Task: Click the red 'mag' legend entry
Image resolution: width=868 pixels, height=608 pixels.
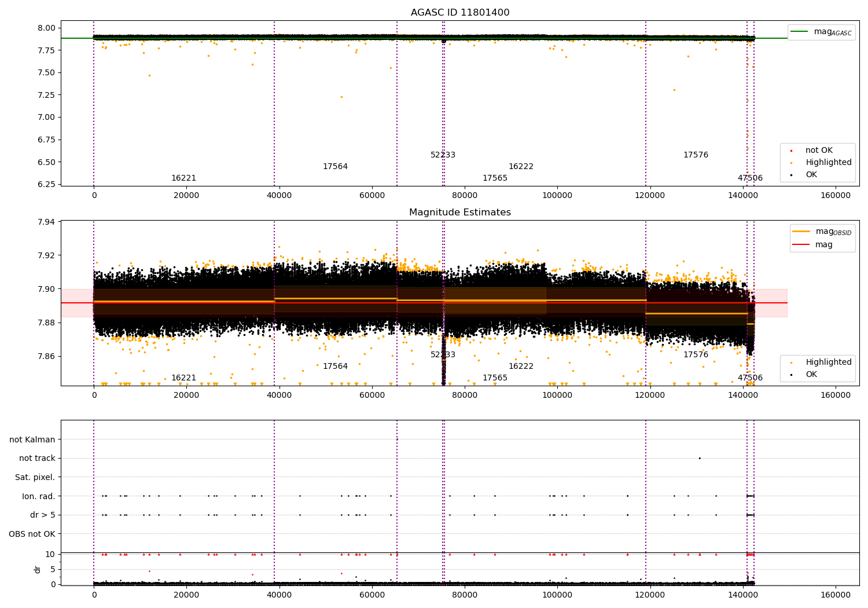Action: click(812, 244)
